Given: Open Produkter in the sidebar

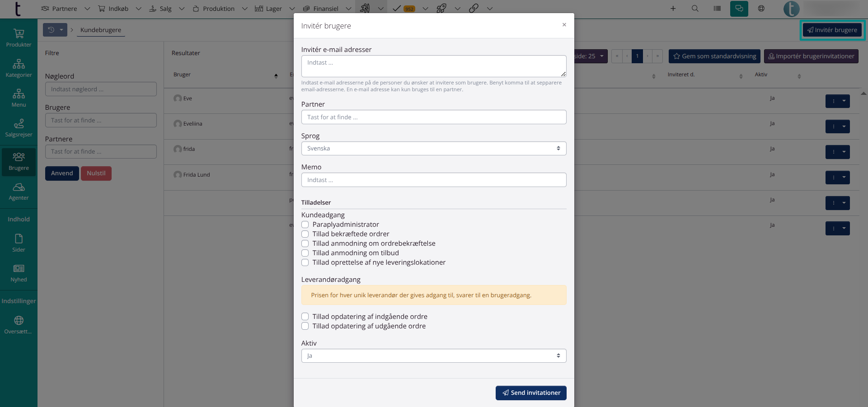Looking at the screenshot, I should [19, 38].
